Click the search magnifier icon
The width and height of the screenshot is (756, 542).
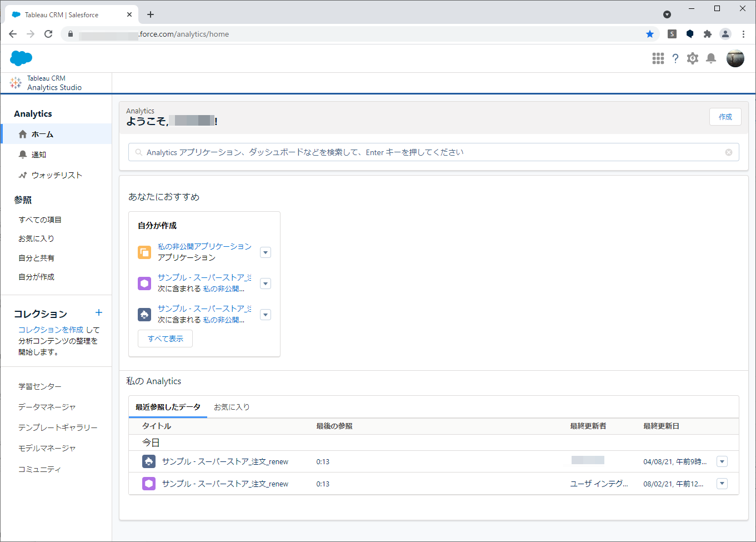[139, 152]
